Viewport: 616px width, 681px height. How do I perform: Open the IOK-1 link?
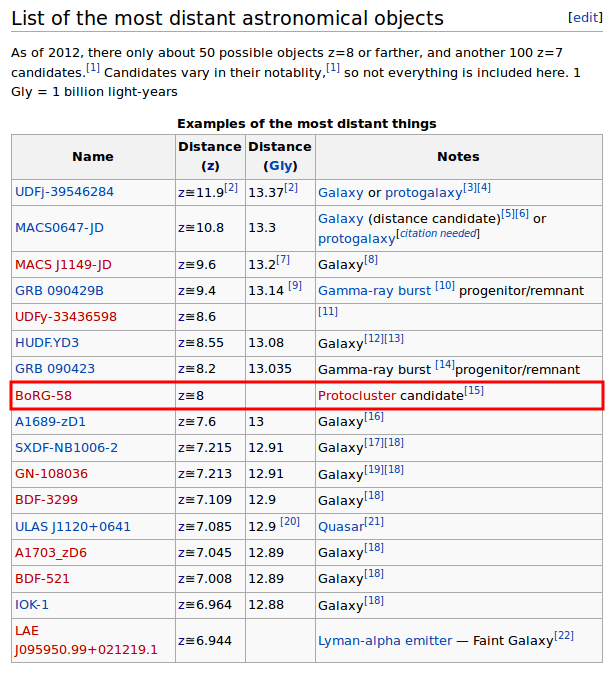coord(32,605)
